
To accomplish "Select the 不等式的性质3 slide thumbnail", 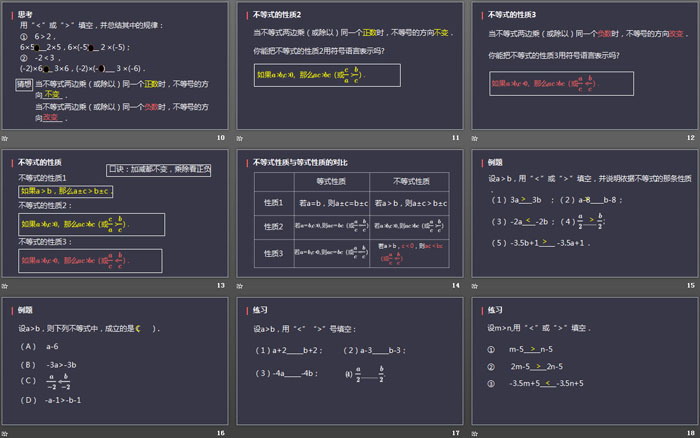I will [585, 65].
